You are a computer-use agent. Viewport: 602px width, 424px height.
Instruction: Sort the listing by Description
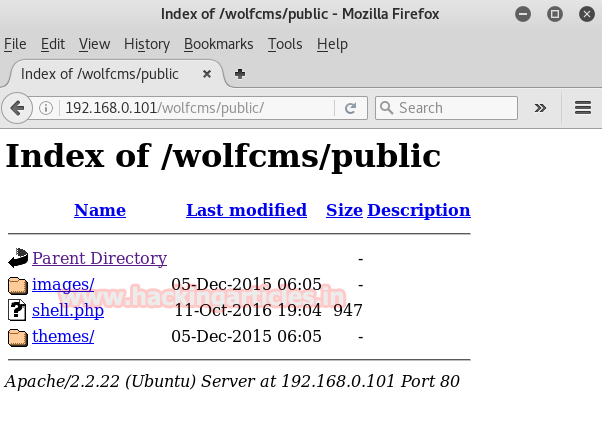[419, 210]
